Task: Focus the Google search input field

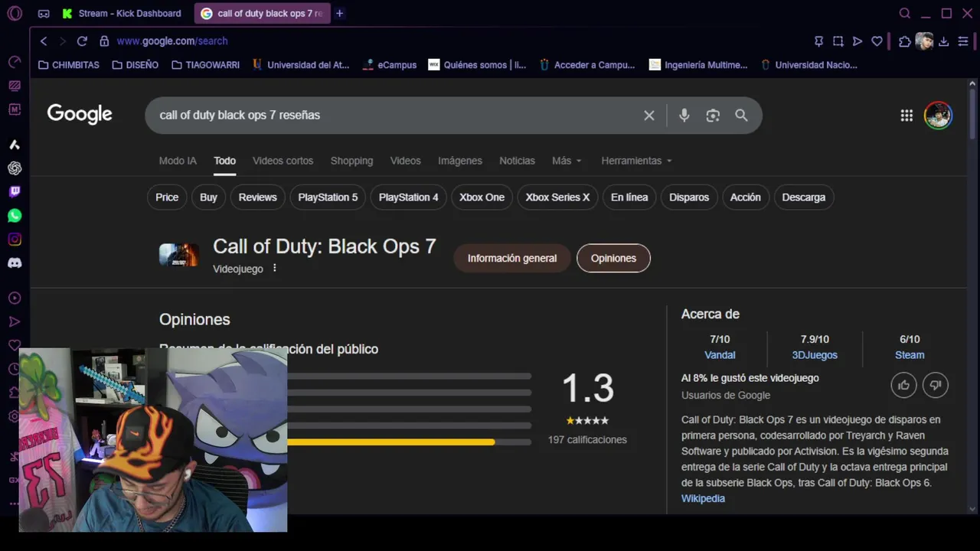Action: click(394, 116)
